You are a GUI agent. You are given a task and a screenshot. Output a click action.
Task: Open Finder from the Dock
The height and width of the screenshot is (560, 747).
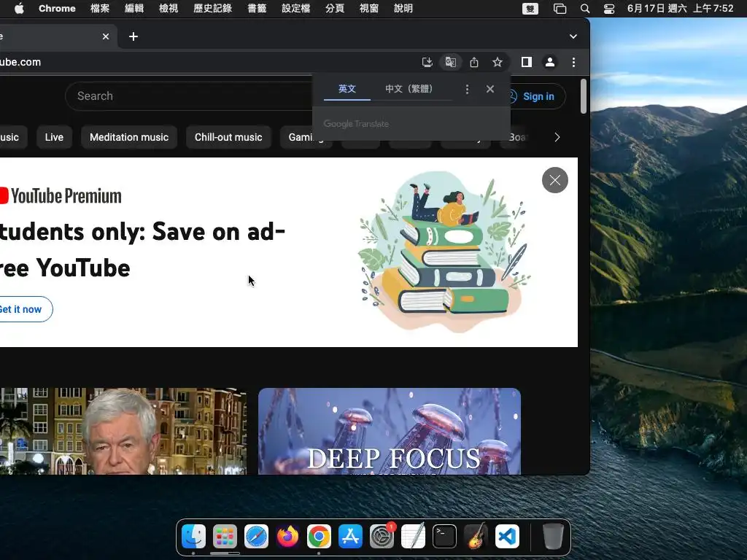[x=193, y=537]
